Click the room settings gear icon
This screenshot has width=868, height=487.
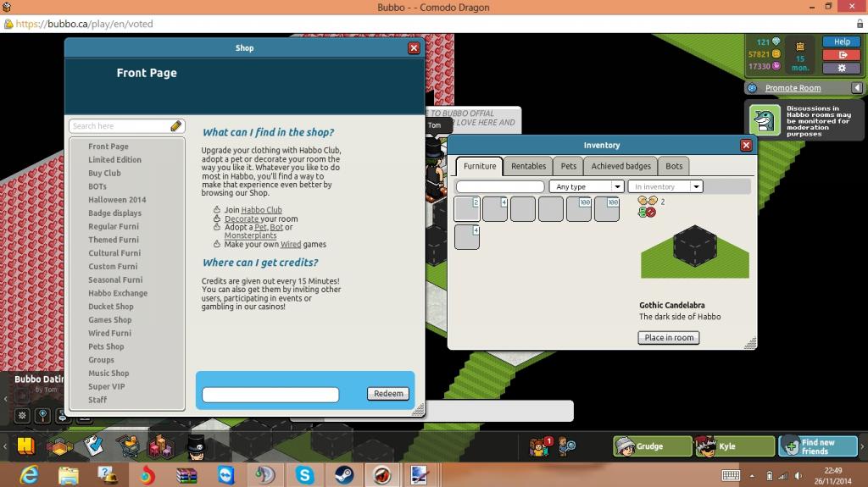point(21,415)
